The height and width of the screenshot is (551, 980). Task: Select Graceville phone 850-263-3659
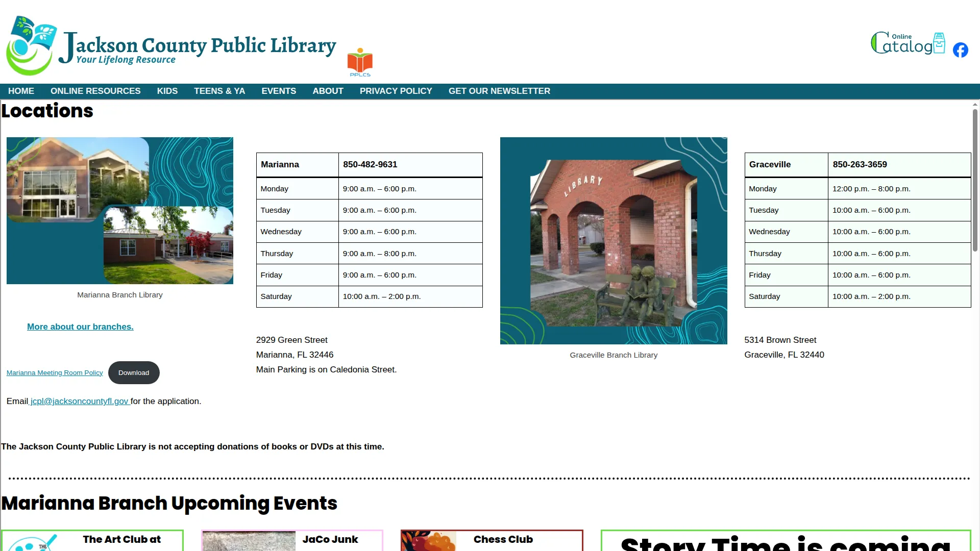pos(860,164)
